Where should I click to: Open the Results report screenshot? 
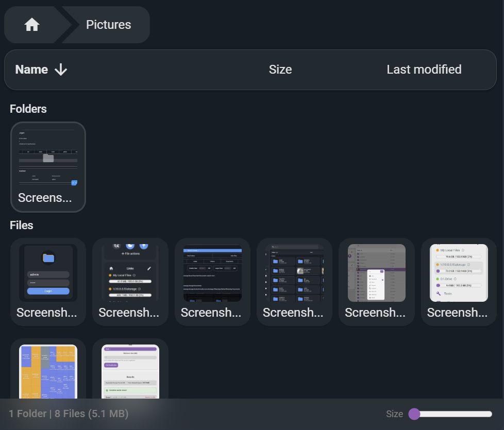click(x=130, y=372)
